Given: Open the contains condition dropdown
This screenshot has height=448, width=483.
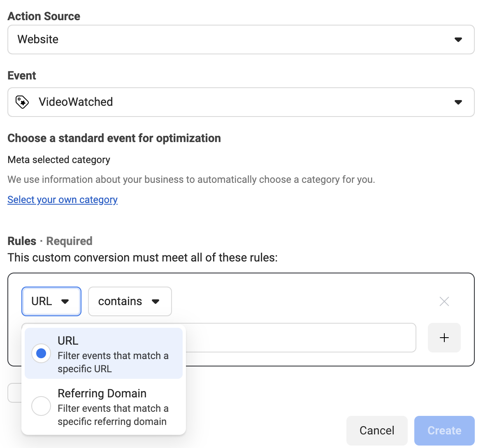Looking at the screenshot, I should [130, 301].
